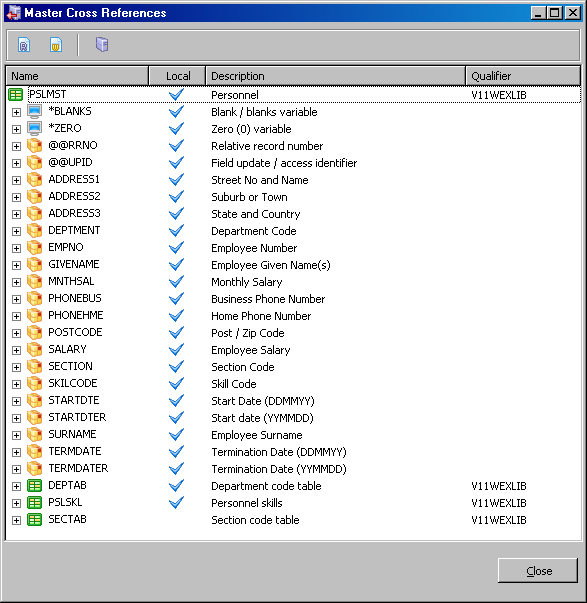The height and width of the screenshot is (603, 587).
Task: Click the *BLANKS monitor icon
Action: pyautogui.click(x=35, y=112)
